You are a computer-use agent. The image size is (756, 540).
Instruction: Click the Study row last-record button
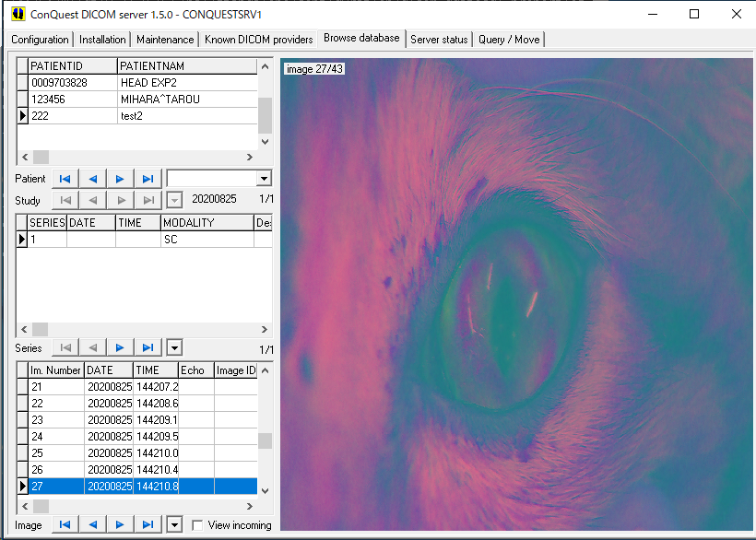tap(148, 199)
